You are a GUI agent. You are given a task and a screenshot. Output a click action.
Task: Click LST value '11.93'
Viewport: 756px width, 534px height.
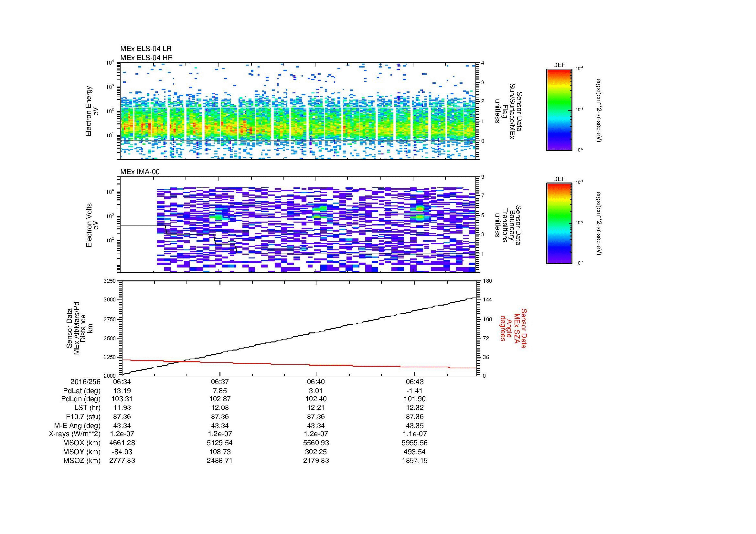pyautogui.click(x=122, y=408)
